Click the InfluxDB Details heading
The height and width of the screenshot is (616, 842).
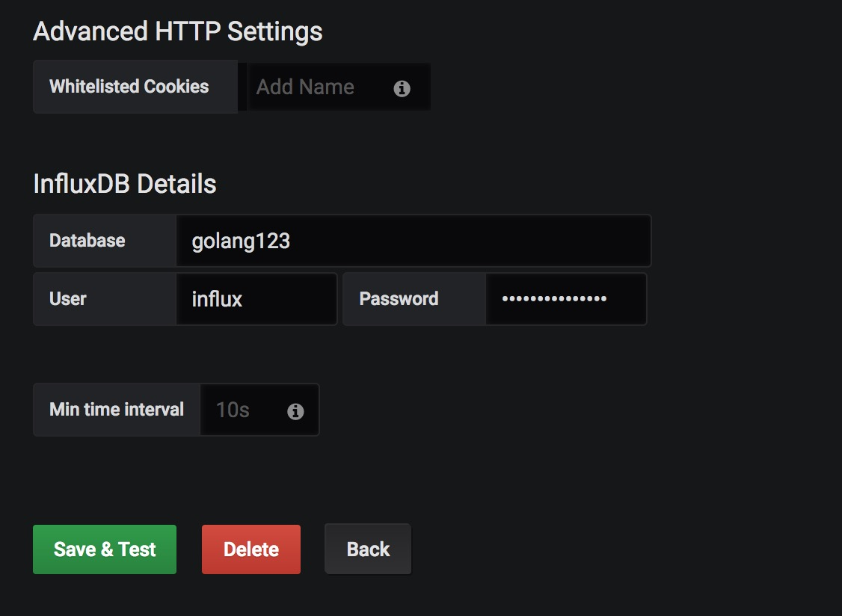click(125, 184)
